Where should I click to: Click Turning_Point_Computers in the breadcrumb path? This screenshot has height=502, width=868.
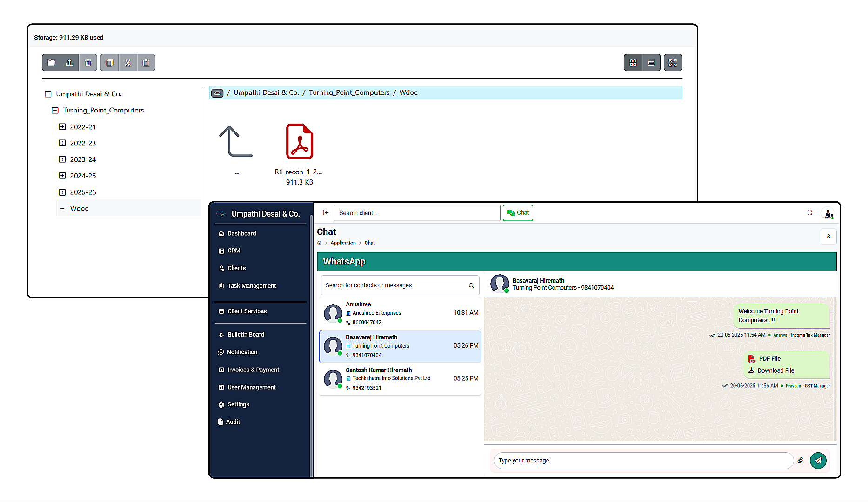coord(349,92)
